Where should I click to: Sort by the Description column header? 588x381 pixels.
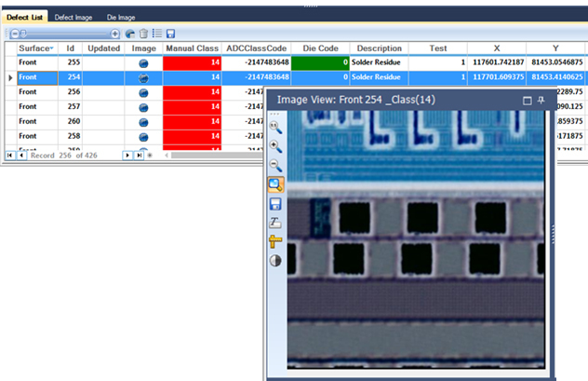click(379, 48)
